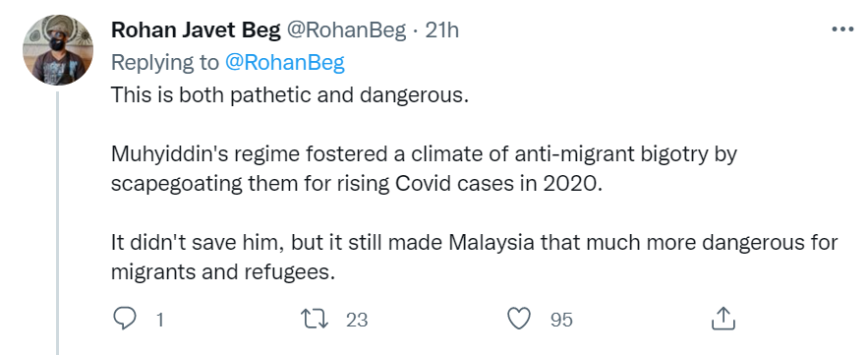Open the share tweet upload icon
The height and width of the screenshot is (355, 868).
point(723,319)
